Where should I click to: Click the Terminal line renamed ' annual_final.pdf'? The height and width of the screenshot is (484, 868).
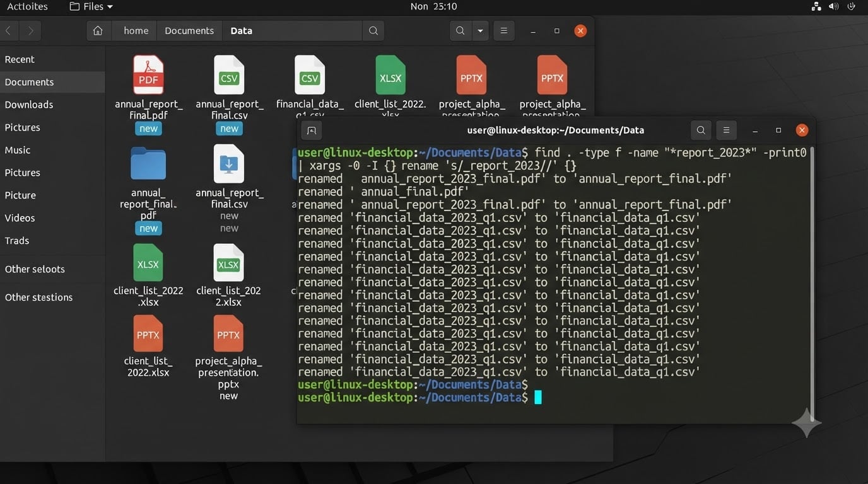(384, 192)
